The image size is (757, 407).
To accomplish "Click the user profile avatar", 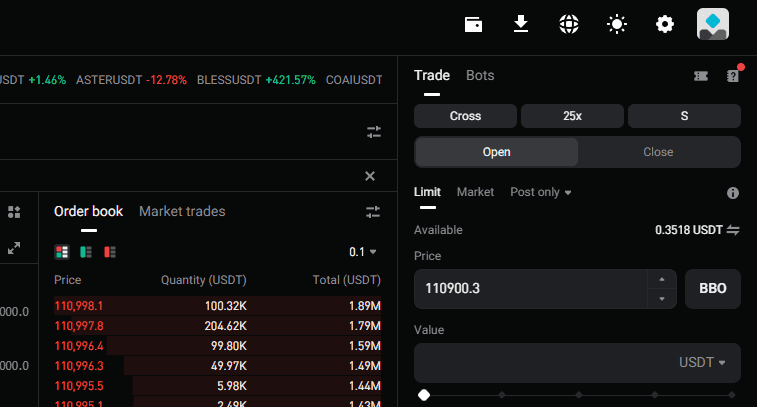I will [713, 24].
